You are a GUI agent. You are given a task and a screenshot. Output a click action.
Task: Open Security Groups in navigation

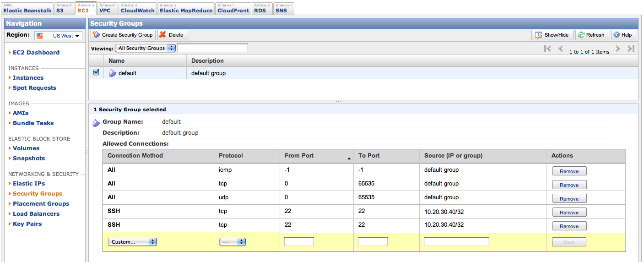[38, 194]
